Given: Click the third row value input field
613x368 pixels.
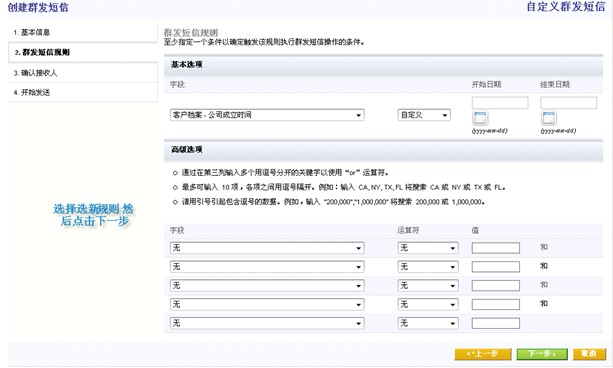Looking at the screenshot, I should [496, 285].
